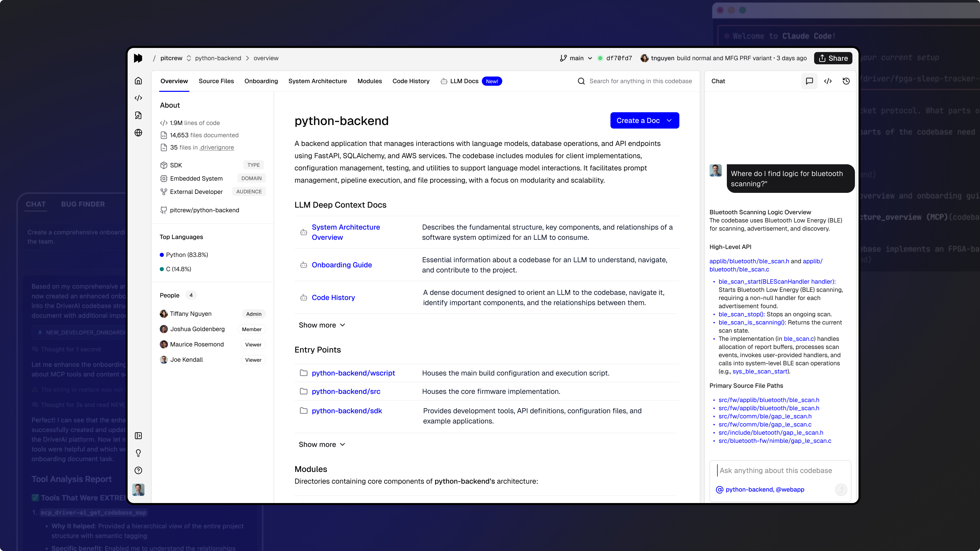Switch to code view icon in Chat panel
980x551 pixels.
coord(828,81)
